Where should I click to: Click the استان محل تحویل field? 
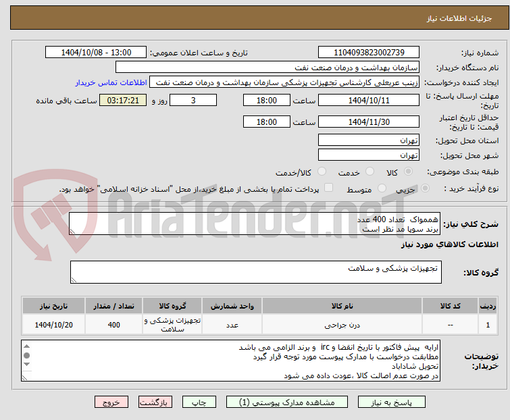coord(369,140)
